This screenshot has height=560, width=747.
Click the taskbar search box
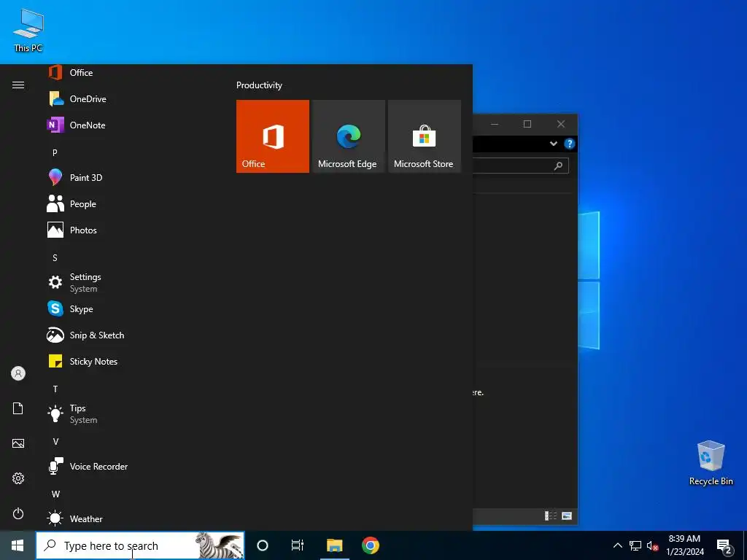(140, 545)
